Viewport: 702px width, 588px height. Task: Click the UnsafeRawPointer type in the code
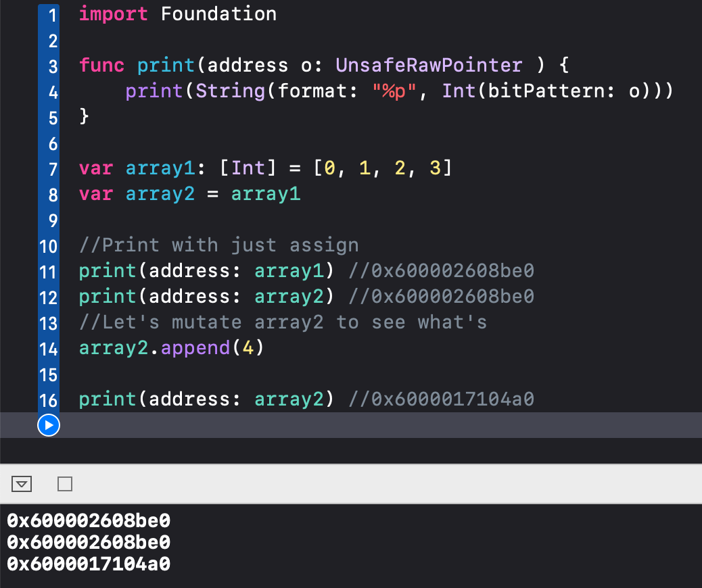429,66
